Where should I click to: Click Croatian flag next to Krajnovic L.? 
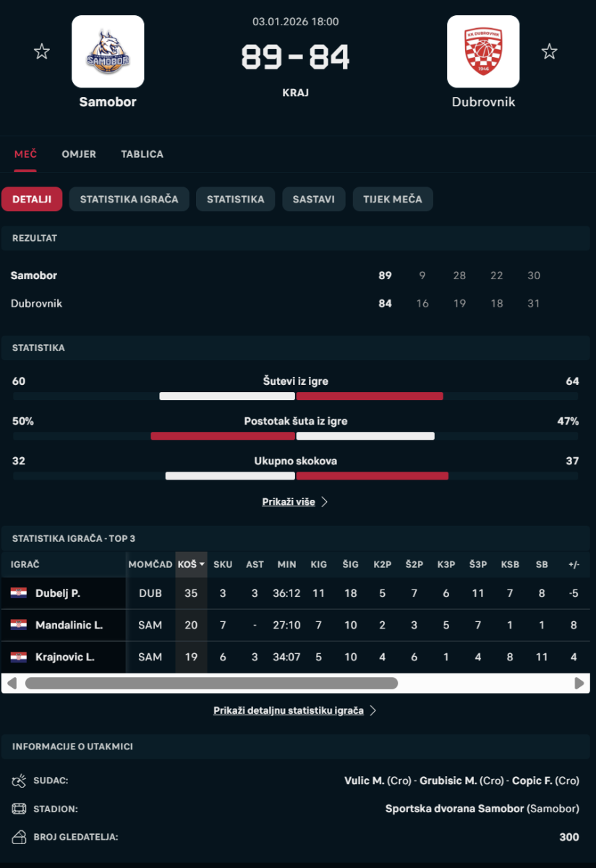click(19, 657)
